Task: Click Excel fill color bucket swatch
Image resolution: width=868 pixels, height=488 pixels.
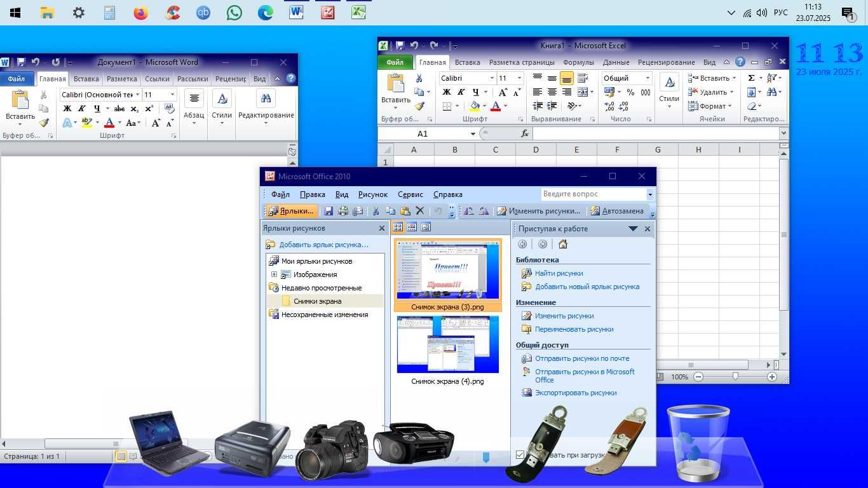Action: coord(475,107)
